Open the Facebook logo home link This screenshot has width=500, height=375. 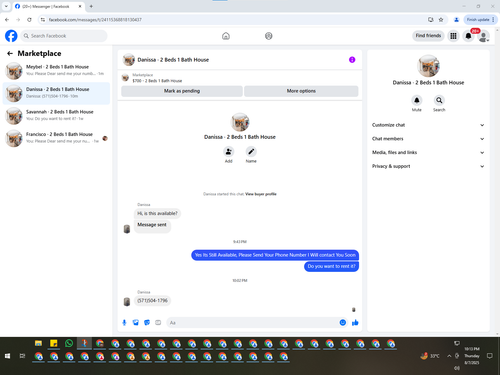[x=11, y=36]
